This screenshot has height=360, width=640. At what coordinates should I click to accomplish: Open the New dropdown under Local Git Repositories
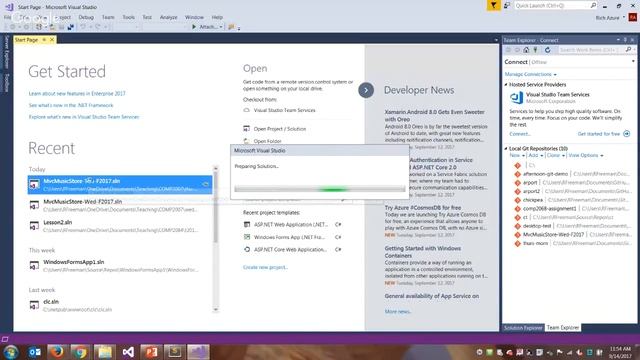[x=517, y=156]
